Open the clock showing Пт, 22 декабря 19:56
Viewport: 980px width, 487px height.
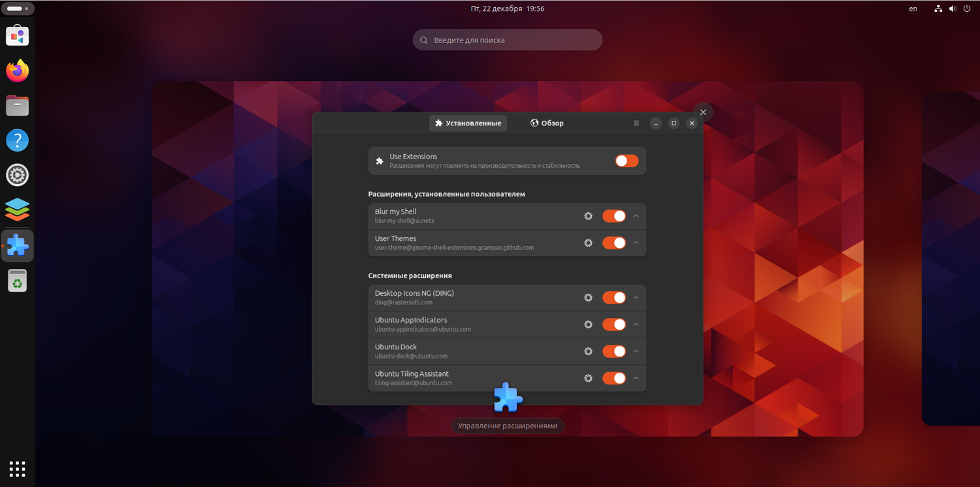tap(508, 8)
